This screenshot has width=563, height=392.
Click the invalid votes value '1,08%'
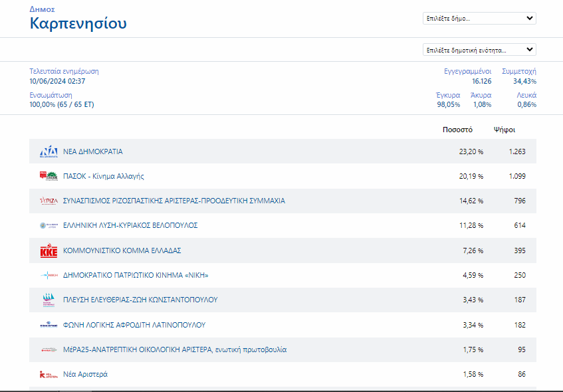(482, 105)
